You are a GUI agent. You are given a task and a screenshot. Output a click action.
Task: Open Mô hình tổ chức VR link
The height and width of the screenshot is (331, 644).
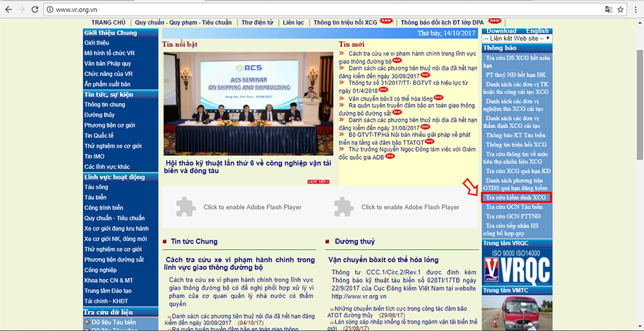click(109, 53)
